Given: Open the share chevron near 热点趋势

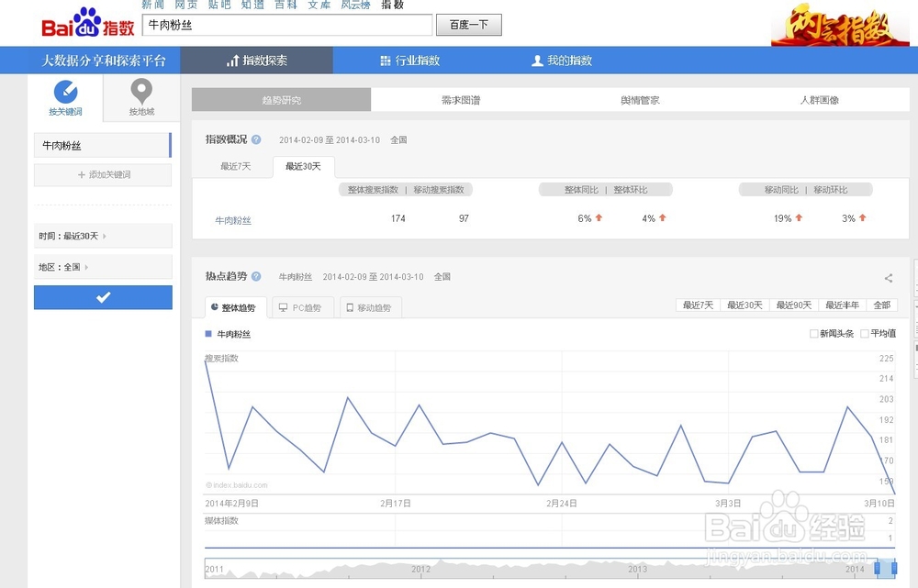Looking at the screenshot, I should point(888,278).
